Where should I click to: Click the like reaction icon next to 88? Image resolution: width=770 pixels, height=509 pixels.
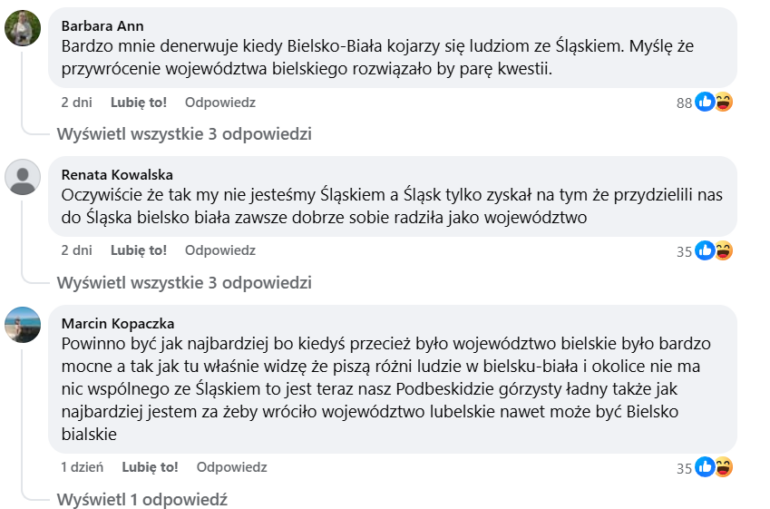point(705,102)
